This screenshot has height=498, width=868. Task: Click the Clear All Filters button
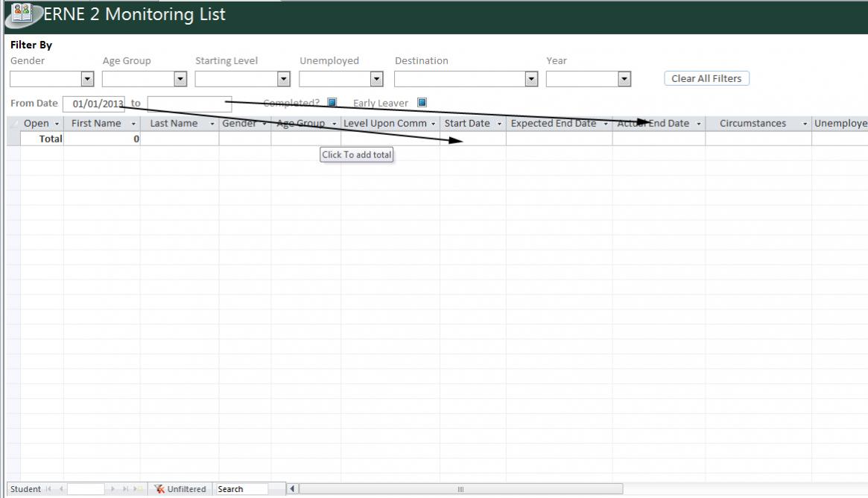(x=706, y=79)
